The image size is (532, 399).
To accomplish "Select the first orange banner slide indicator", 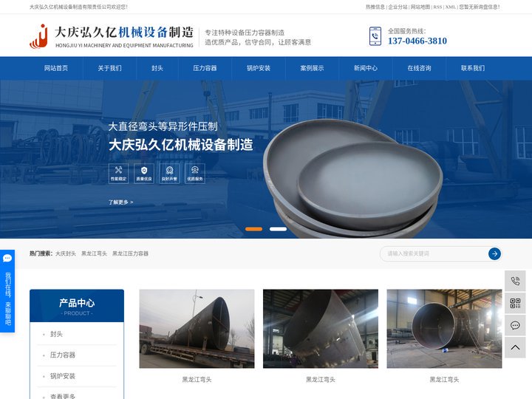I will pyautogui.click(x=253, y=229).
